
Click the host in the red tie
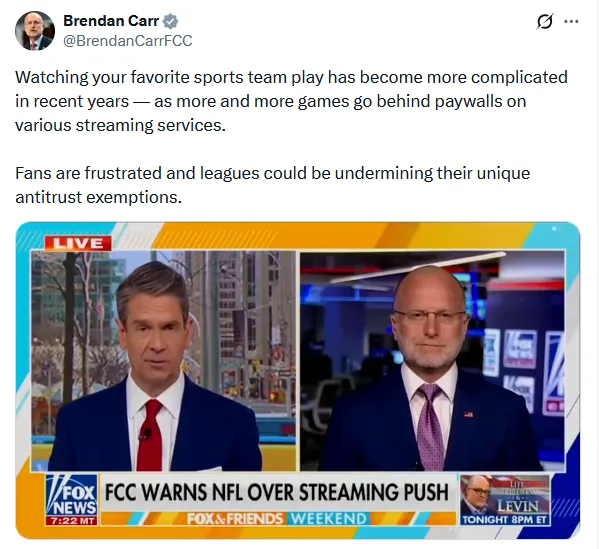point(157,367)
